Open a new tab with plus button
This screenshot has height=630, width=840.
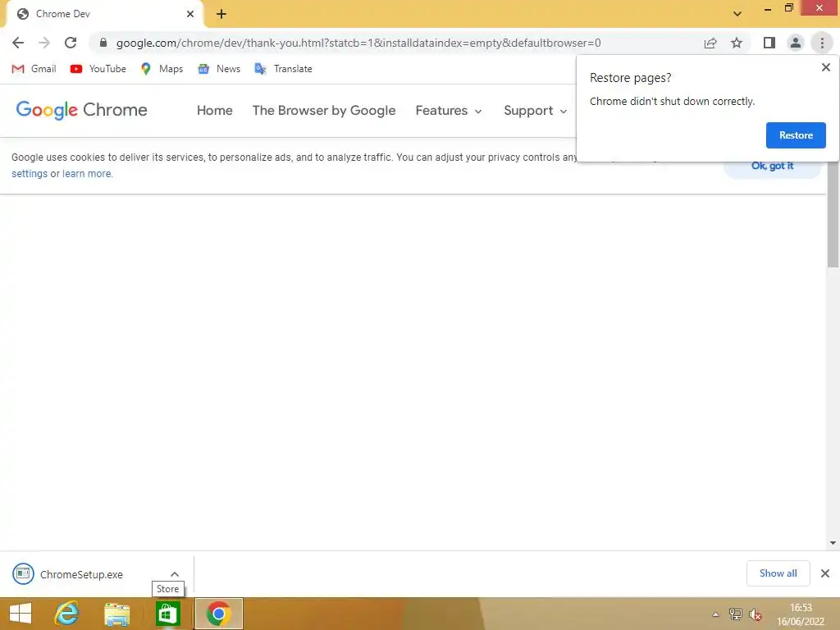pos(221,14)
